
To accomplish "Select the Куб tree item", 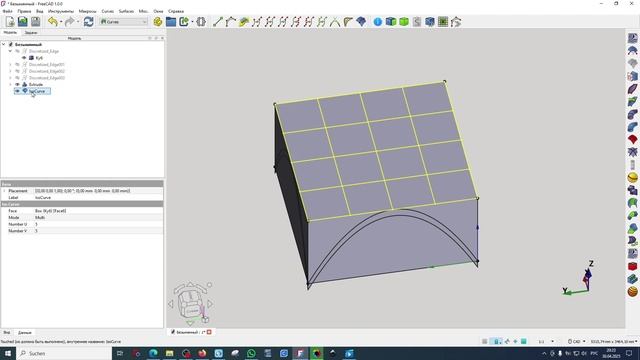I will 39,58.
